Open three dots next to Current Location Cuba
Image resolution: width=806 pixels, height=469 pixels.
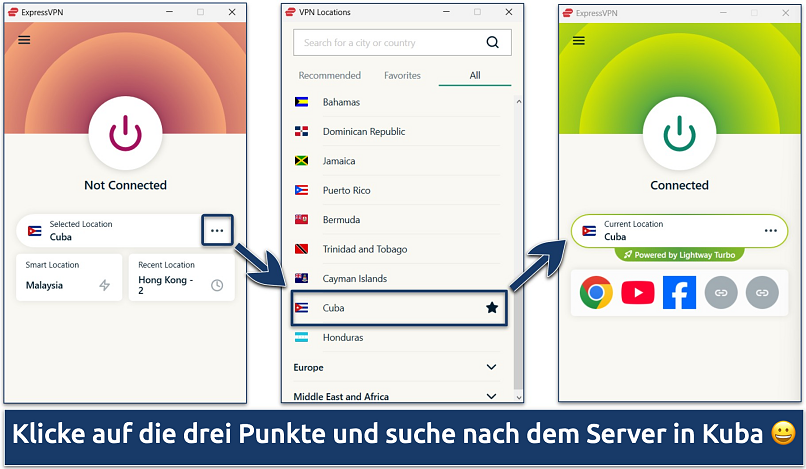[x=771, y=230]
